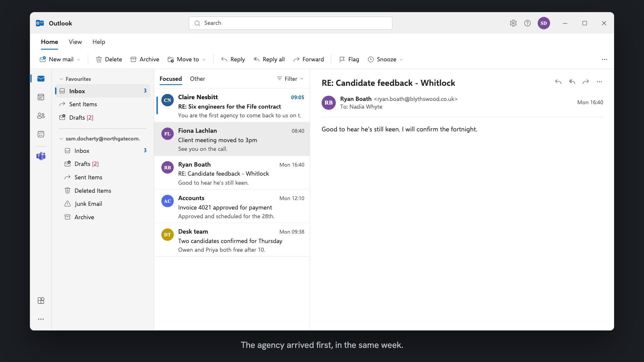Open the To Do tasks icon
644x362 pixels.
(41, 134)
